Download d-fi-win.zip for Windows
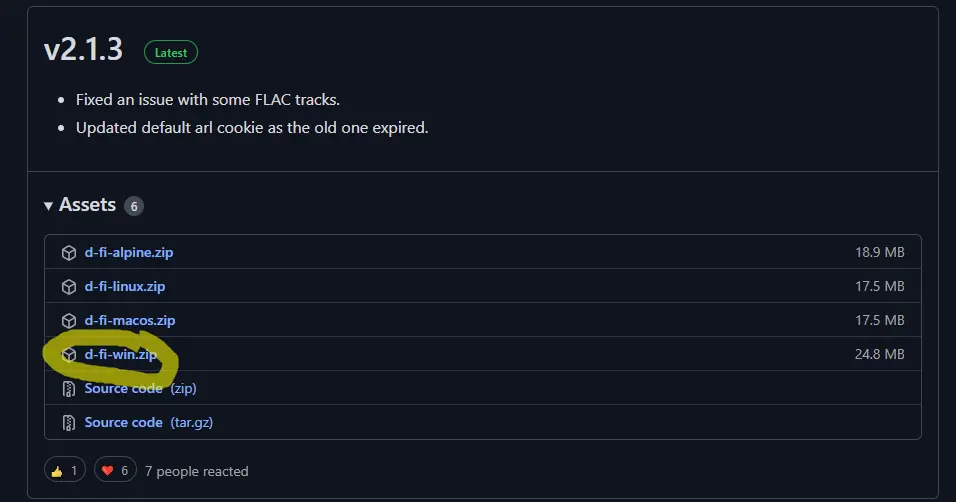Viewport: 956px width, 502px height. [121, 355]
